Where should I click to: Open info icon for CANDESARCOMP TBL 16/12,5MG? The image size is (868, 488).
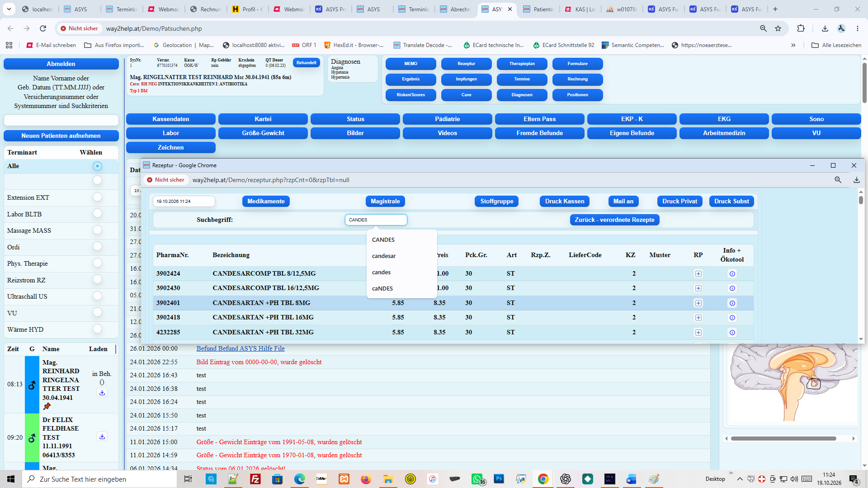coord(732,288)
